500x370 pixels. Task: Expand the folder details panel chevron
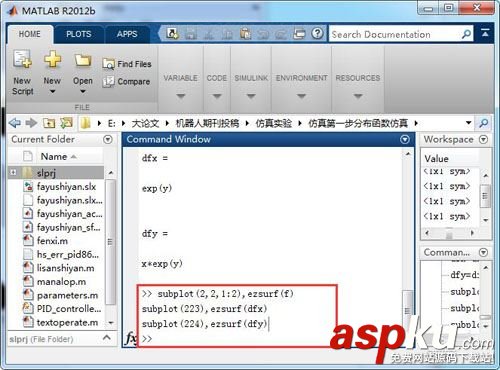(x=107, y=338)
